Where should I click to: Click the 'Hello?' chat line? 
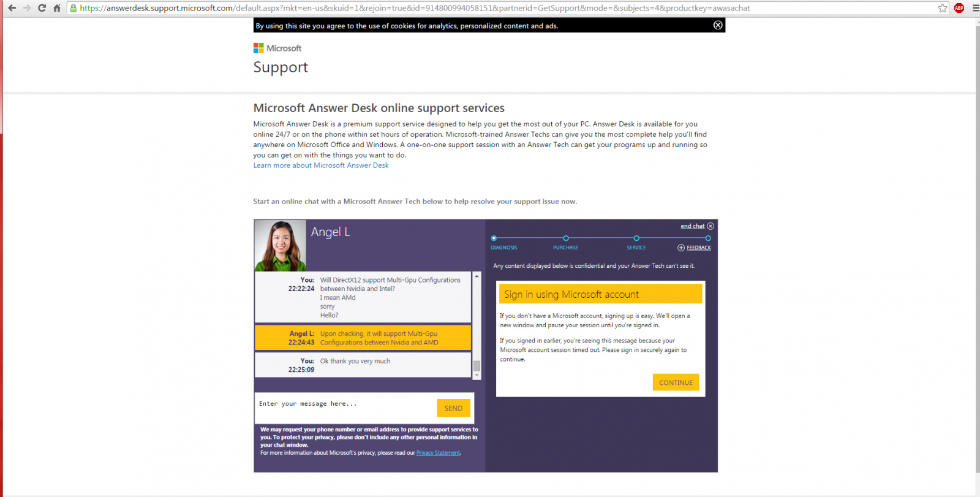(x=329, y=315)
